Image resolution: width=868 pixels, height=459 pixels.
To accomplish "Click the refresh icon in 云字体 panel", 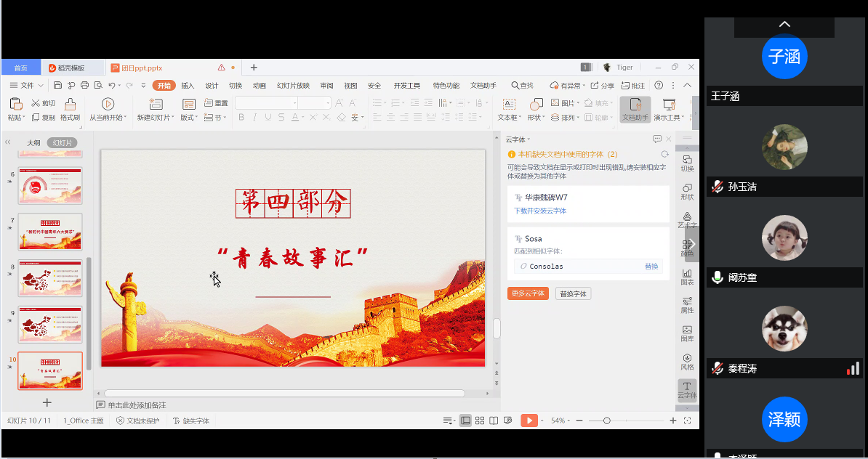I will coord(664,155).
